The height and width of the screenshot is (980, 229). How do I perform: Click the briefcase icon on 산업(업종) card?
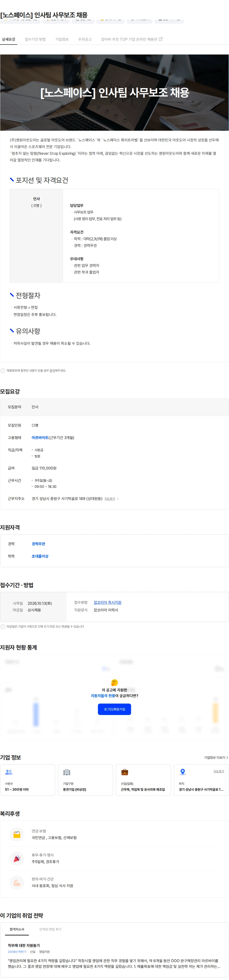point(125,772)
